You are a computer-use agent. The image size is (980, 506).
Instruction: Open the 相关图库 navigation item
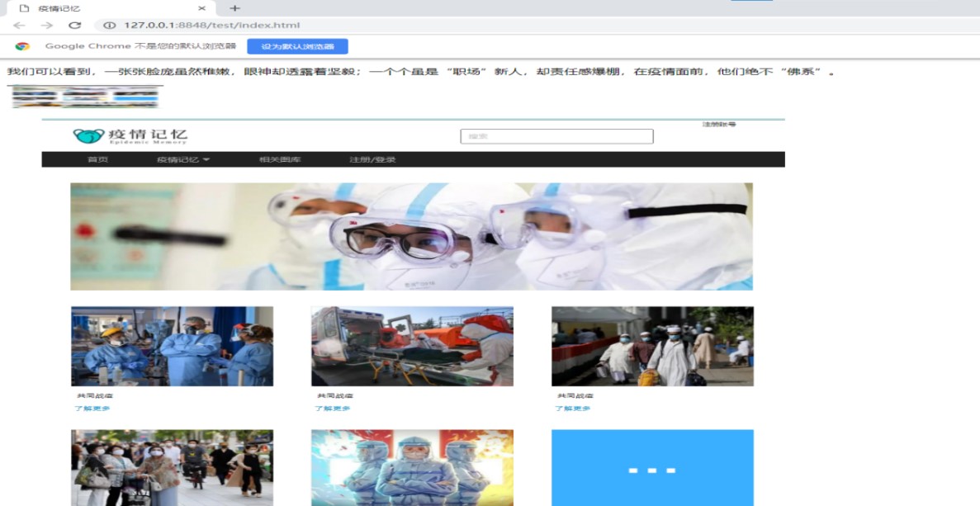[x=280, y=159]
